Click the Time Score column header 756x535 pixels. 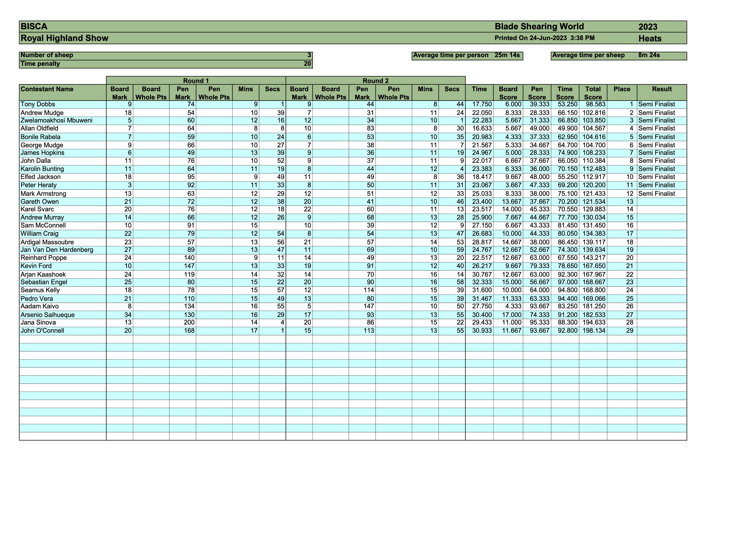pyautogui.click(x=565, y=93)
